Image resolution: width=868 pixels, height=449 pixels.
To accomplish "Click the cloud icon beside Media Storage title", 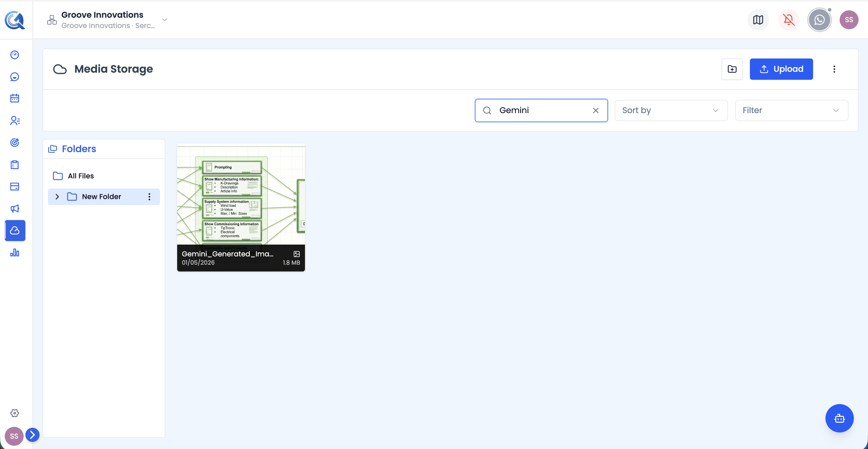I will tap(60, 69).
